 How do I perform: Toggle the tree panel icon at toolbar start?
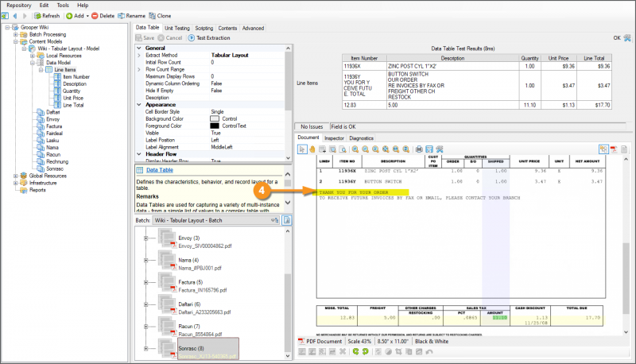click(5, 16)
